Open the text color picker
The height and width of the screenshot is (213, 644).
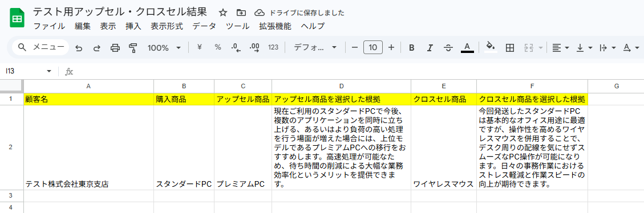pyautogui.click(x=467, y=48)
